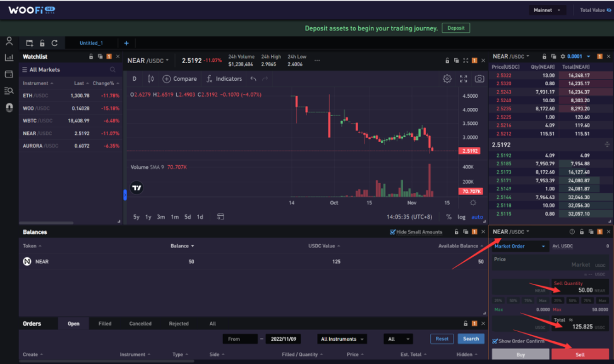Expand the chart panel with expand icon
The image size is (614, 364).
pyautogui.click(x=466, y=61)
